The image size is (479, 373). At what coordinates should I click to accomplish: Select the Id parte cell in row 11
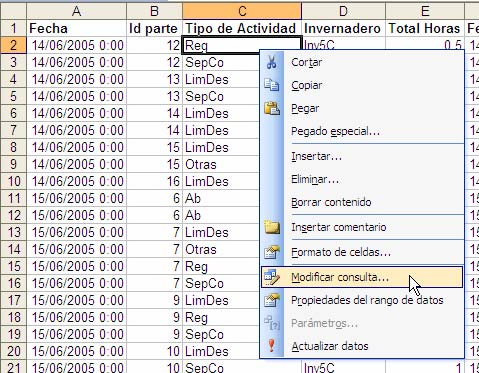click(x=154, y=198)
